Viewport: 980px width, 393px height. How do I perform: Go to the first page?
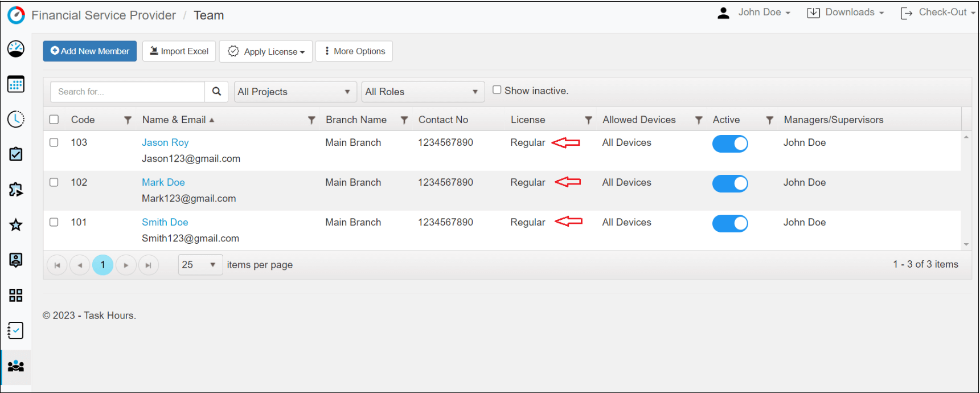tap(57, 265)
